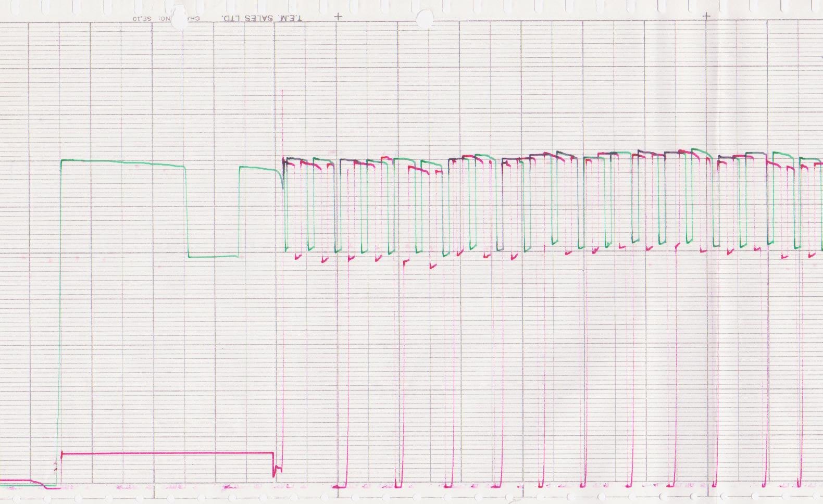The width and height of the screenshot is (823, 504).
Task: Click the left plus registration mark at top
Action: point(338,16)
